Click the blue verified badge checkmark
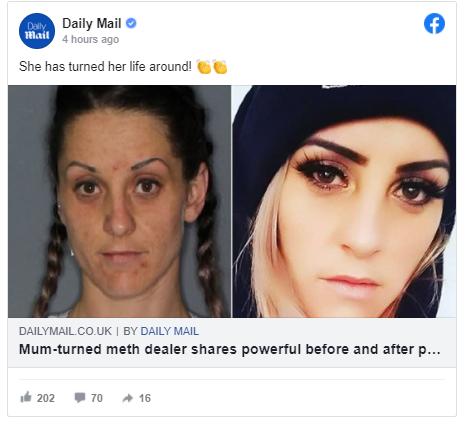 click(x=131, y=23)
